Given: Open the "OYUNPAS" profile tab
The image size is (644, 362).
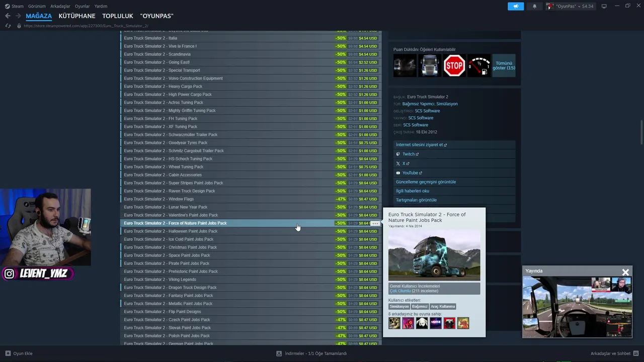Looking at the screenshot, I should [156, 16].
